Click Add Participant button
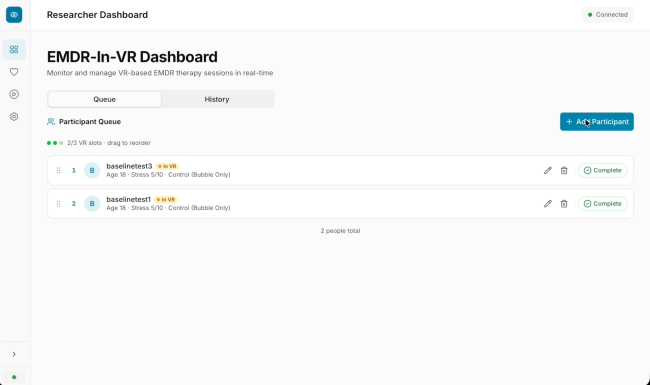Viewport: 650px width, 385px height. pos(597,121)
